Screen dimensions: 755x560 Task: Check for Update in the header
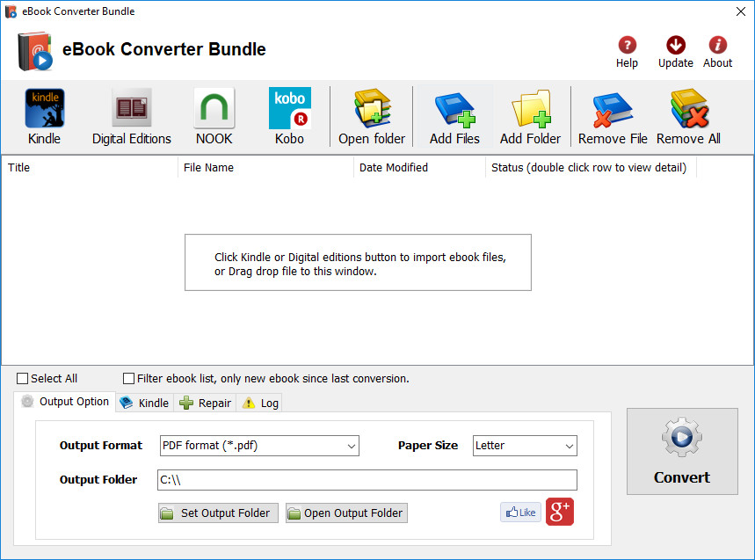pyautogui.click(x=676, y=52)
